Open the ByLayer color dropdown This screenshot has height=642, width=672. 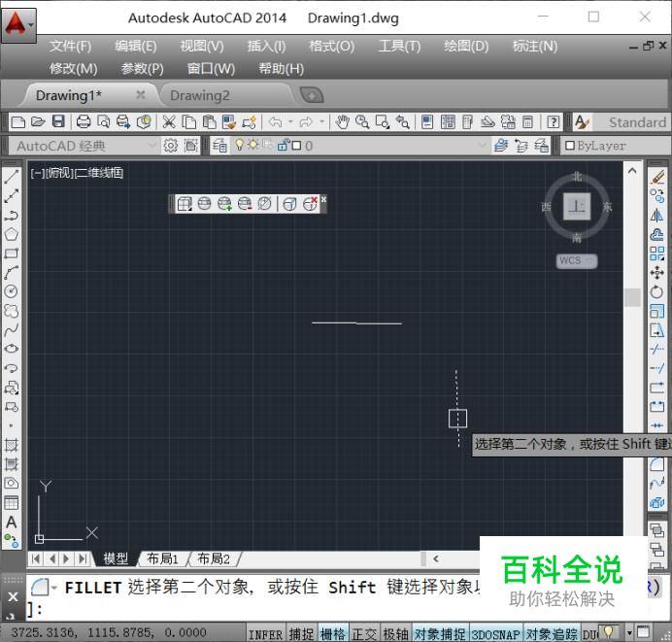[615, 146]
